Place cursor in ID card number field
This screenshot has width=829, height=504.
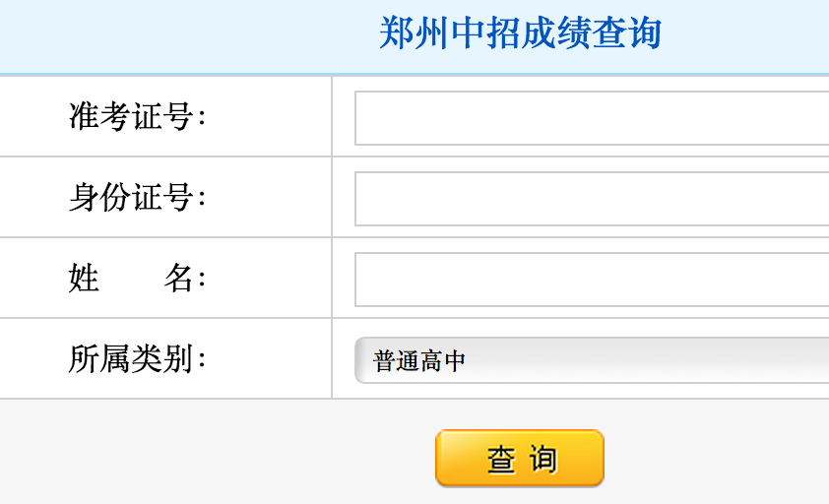(591, 199)
